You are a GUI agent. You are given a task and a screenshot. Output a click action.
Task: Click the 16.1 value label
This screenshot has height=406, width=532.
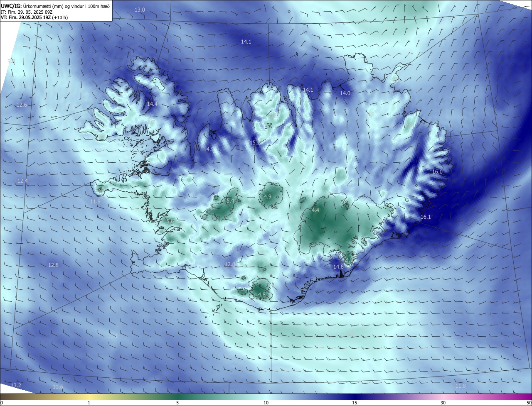point(426,217)
